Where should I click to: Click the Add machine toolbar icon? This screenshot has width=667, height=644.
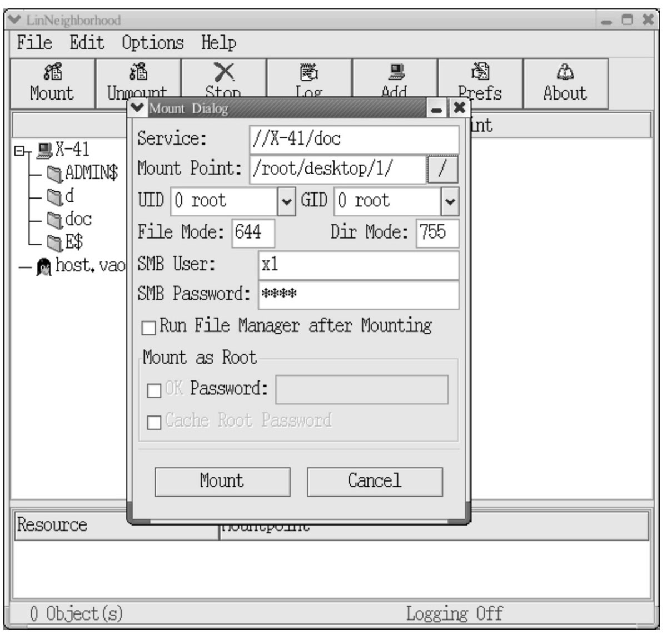pyautogui.click(x=396, y=72)
